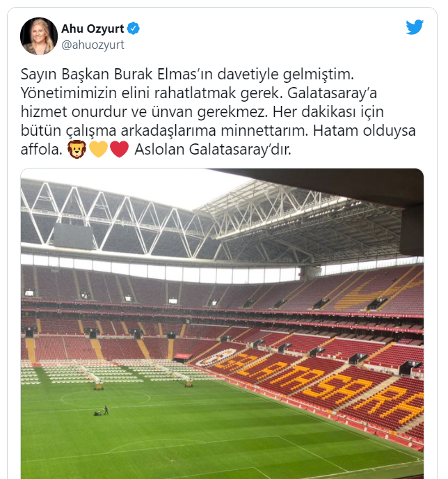The image size is (448, 479).
Task: Open Ahu Ozyurt's round profile photo
Action: tap(39, 36)
